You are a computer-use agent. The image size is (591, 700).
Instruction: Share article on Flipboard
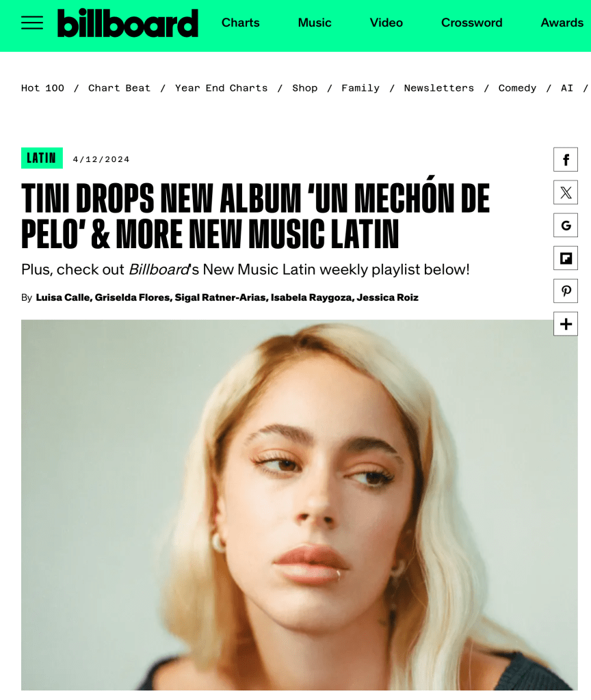pos(566,258)
